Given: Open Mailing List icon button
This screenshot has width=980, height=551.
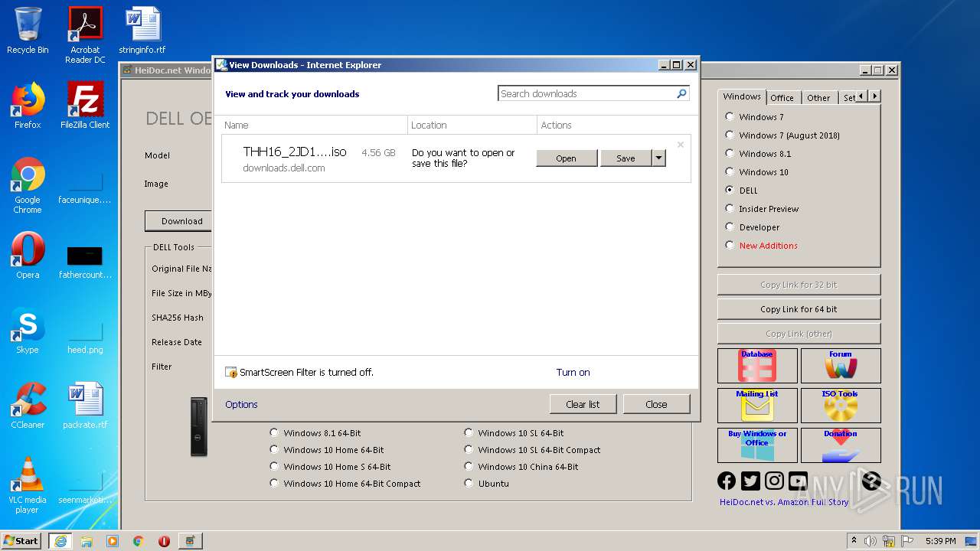Looking at the screenshot, I should click(757, 406).
